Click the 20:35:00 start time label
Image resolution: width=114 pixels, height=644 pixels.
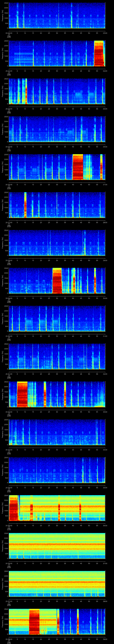point(9,525)
